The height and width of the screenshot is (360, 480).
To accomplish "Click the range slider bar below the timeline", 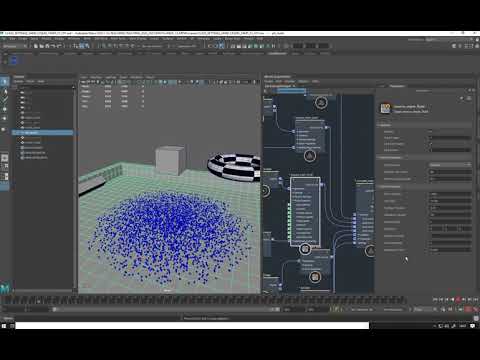I will [x=166, y=309].
